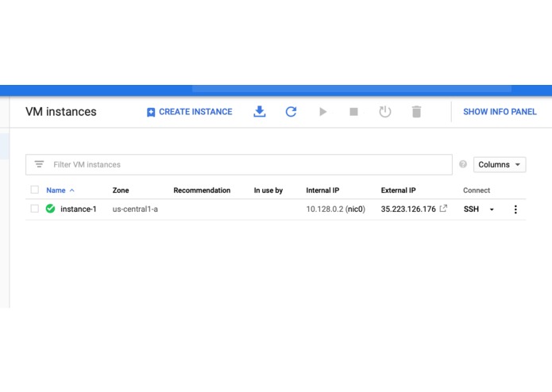The image size is (552, 392).
Task: Open instance-1 details link
Action: click(78, 209)
